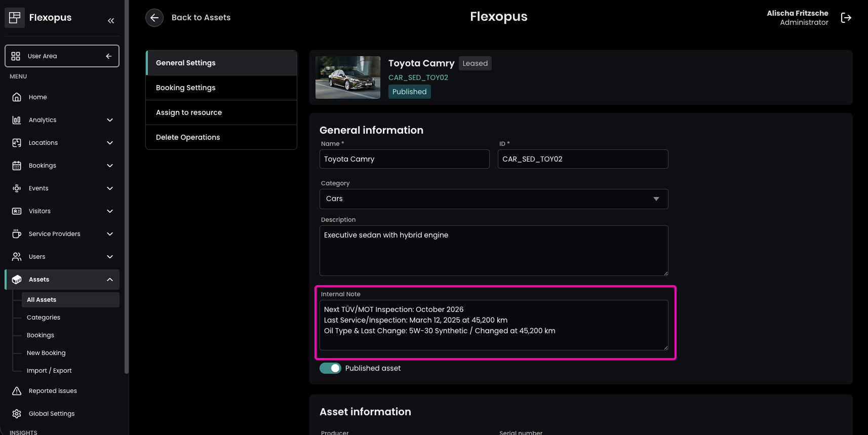This screenshot has height=435, width=868.
Task: Open Delete Operations tab
Action: (221, 137)
